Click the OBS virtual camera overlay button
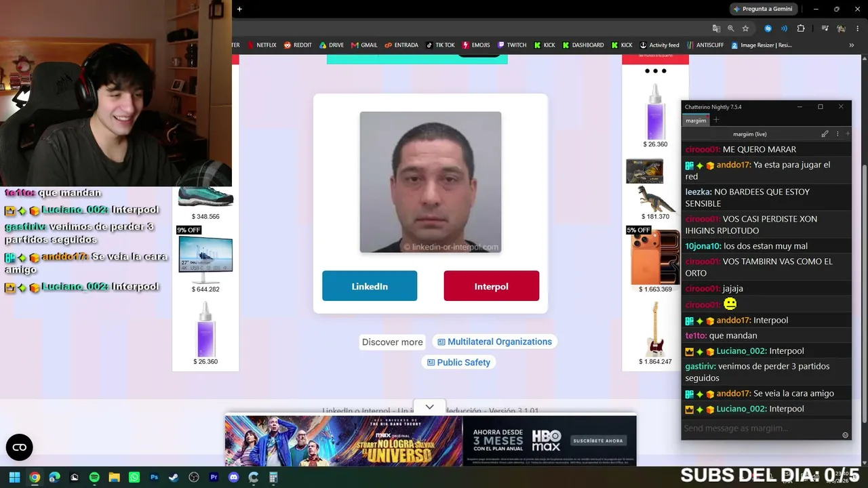 click(x=19, y=447)
